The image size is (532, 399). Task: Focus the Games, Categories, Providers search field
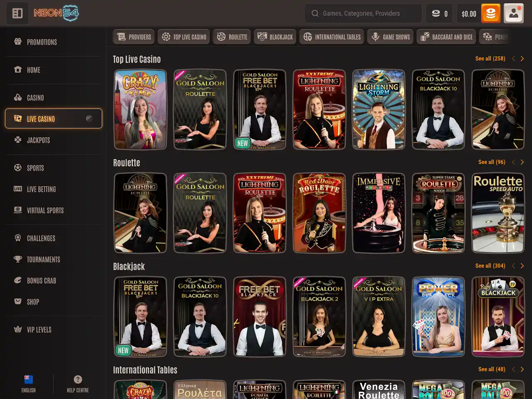tap(363, 13)
